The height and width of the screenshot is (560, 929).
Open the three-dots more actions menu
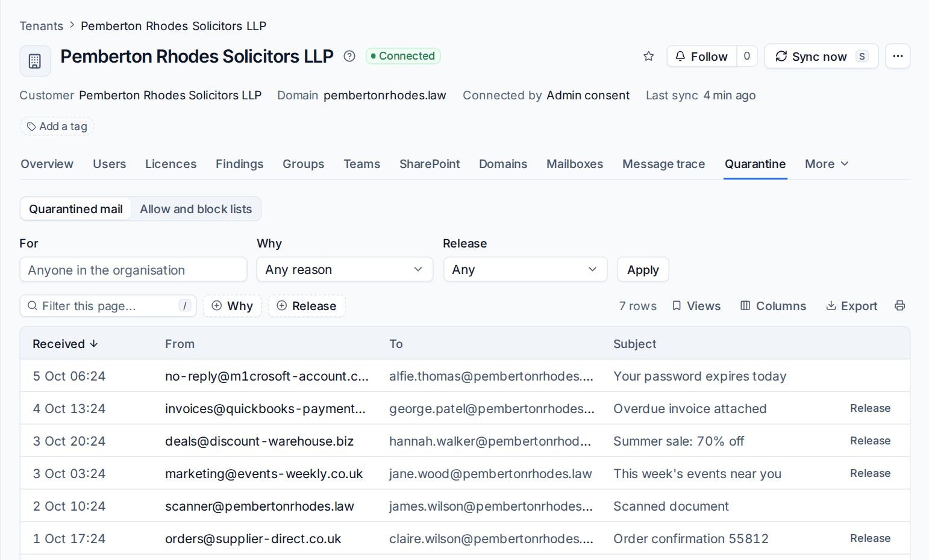[x=898, y=56]
